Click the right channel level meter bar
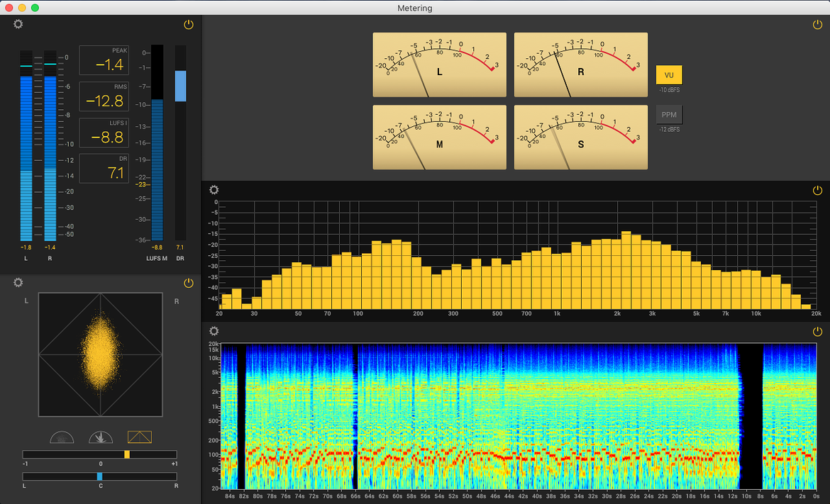Viewport: 830px width, 504px height. (x=50, y=146)
